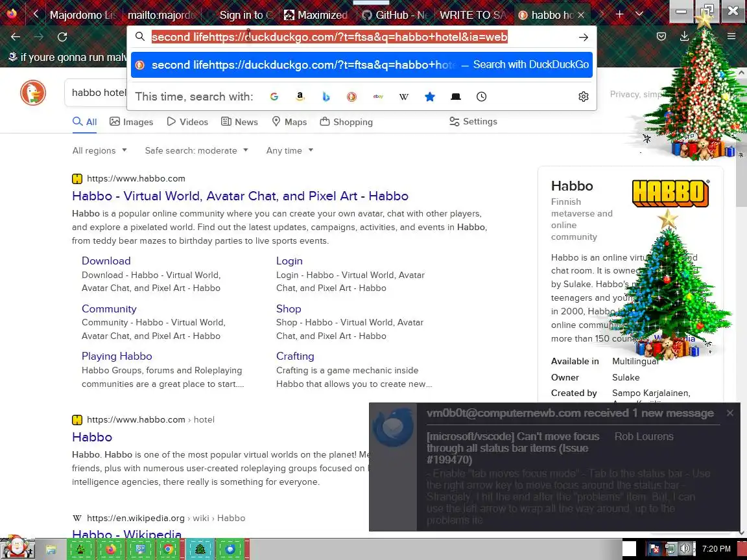747x560 pixels.
Task: Click the Santa start button
Action: [x=17, y=546]
